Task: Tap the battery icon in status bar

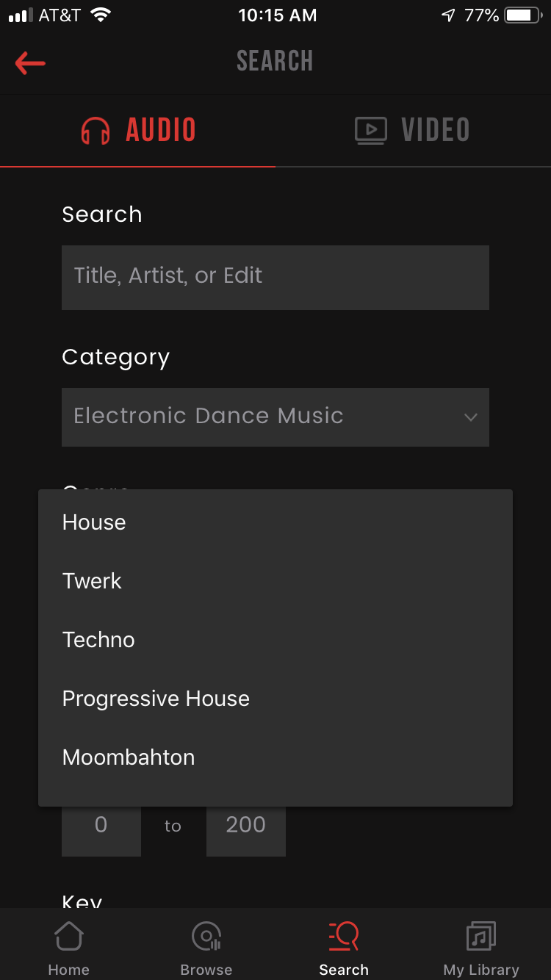Action: (522, 15)
